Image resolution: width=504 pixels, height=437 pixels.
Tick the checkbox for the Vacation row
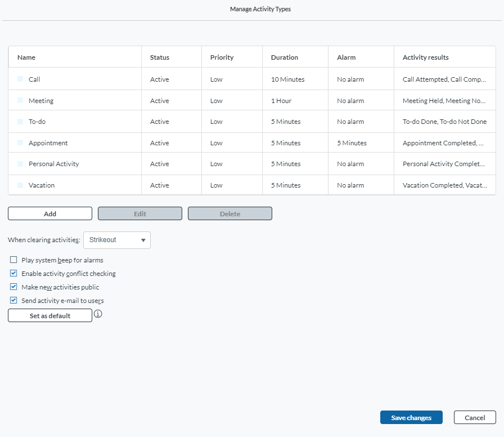coord(20,185)
